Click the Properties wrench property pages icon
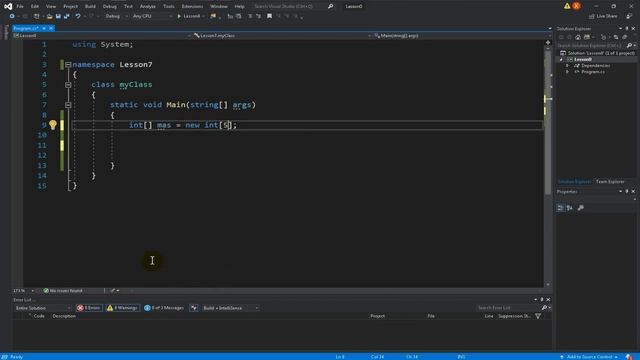 click(580, 208)
